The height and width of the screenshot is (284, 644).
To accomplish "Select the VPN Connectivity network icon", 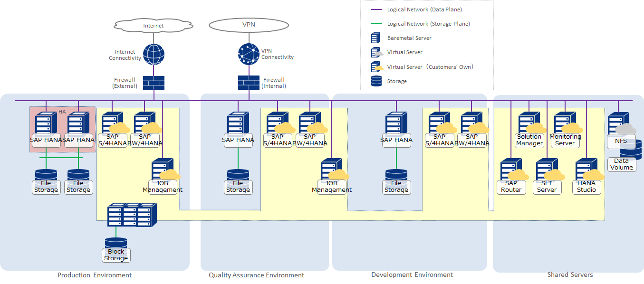I will click(x=249, y=54).
